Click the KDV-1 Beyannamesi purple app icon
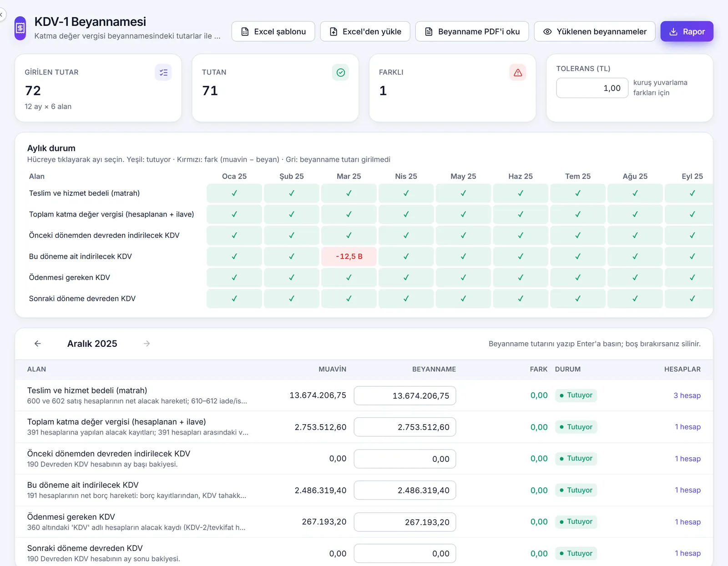This screenshot has height=566, width=728. (20, 28)
